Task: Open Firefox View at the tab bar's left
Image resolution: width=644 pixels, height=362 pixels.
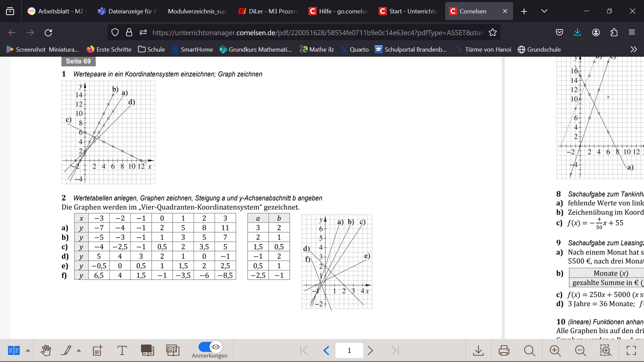Action: [10, 11]
